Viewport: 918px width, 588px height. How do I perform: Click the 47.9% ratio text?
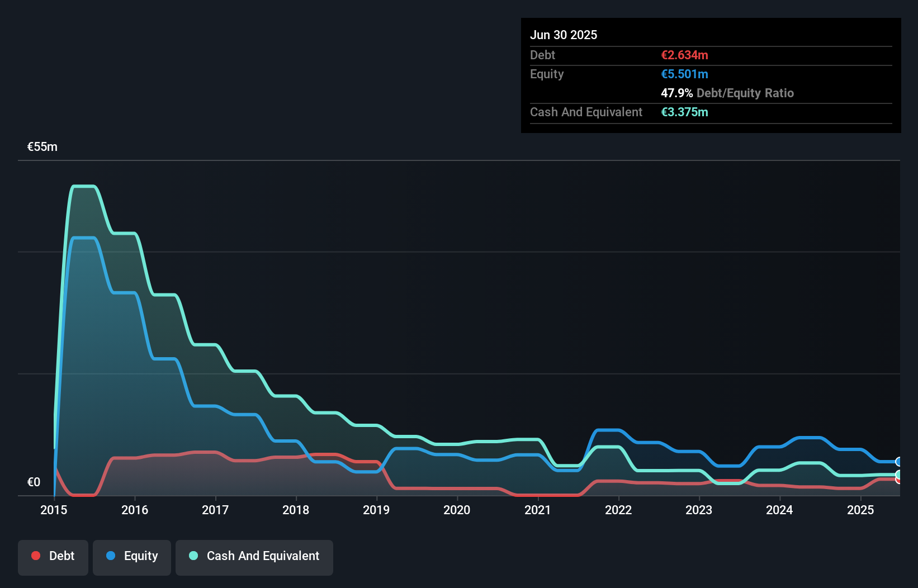click(x=675, y=93)
